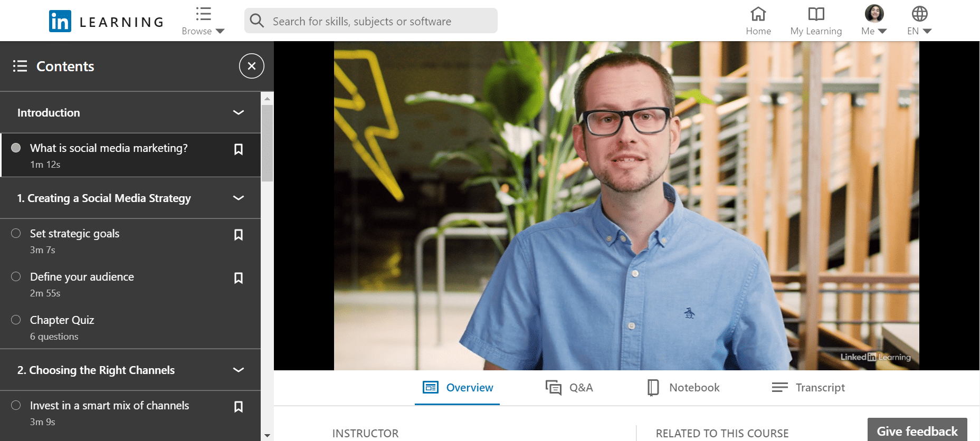Switch to the Q&A tab
Viewport: 980px width, 441px height.
pyautogui.click(x=569, y=388)
